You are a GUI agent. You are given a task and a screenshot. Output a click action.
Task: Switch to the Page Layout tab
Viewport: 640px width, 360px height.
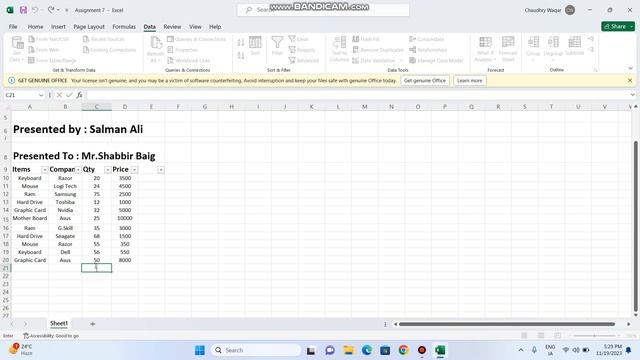pos(89,27)
